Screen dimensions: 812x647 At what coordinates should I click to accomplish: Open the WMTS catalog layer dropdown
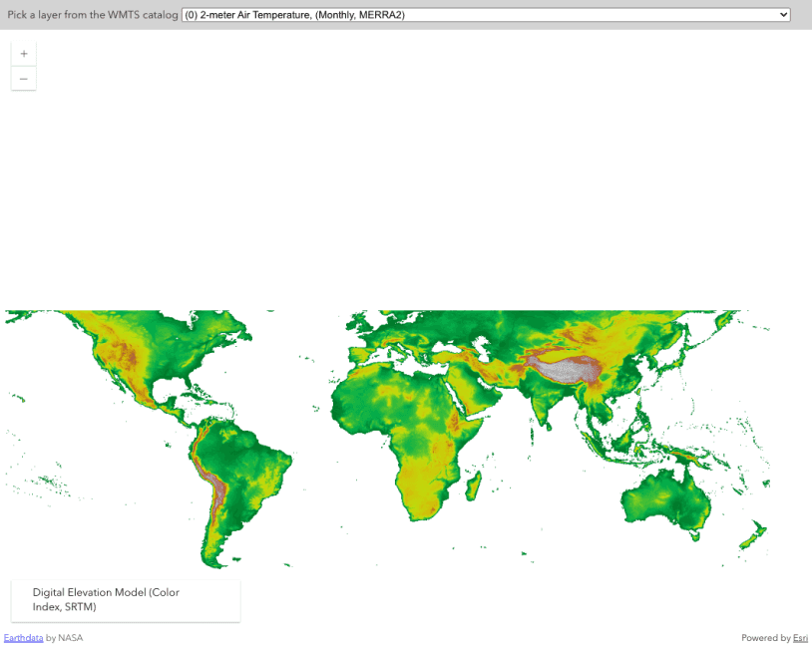point(485,15)
